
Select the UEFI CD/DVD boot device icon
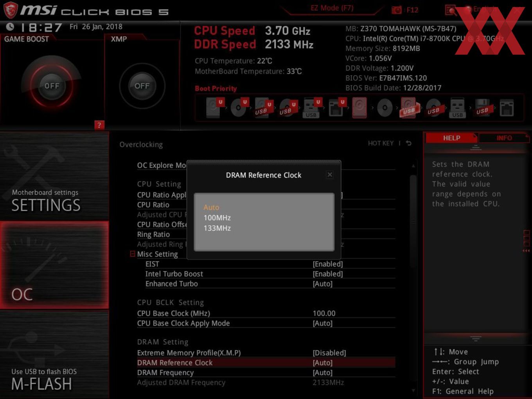coord(239,108)
